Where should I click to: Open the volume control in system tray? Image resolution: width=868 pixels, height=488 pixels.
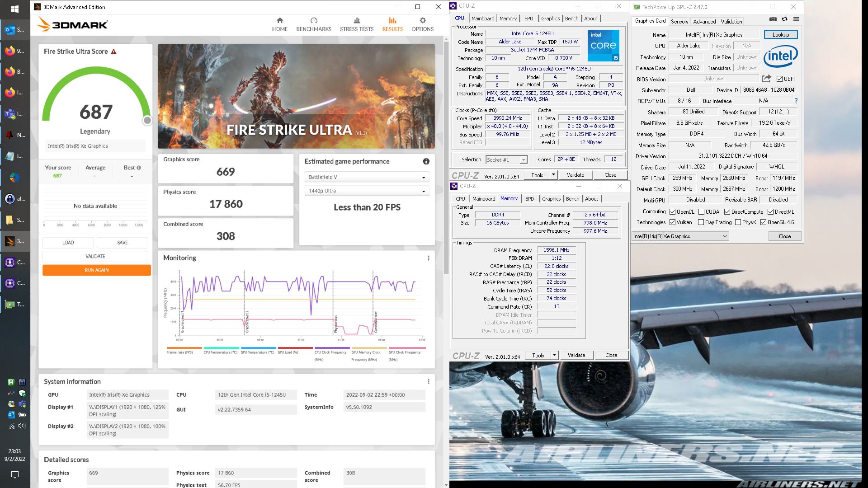tap(22, 426)
